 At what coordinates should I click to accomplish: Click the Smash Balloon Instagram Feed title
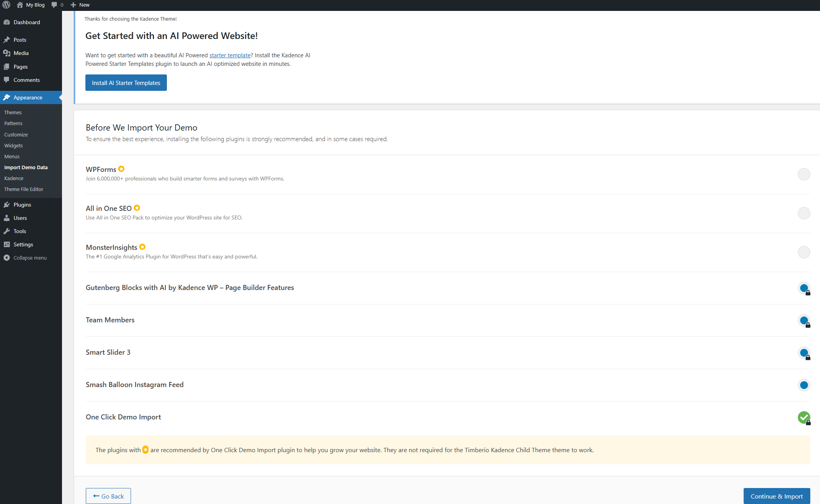135,385
